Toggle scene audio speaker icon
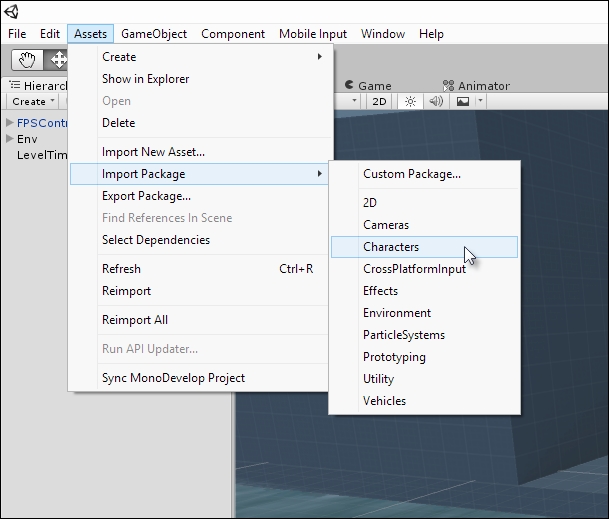 (x=436, y=102)
